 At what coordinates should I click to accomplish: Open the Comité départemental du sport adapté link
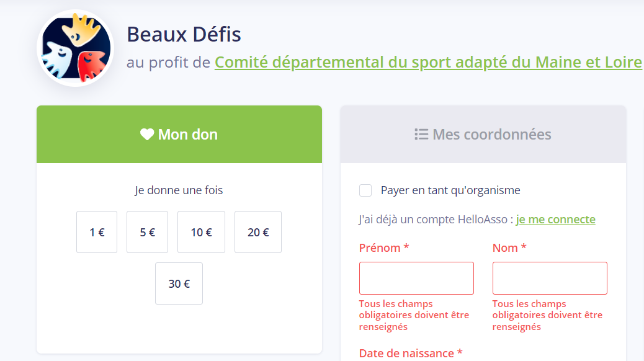[428, 63]
